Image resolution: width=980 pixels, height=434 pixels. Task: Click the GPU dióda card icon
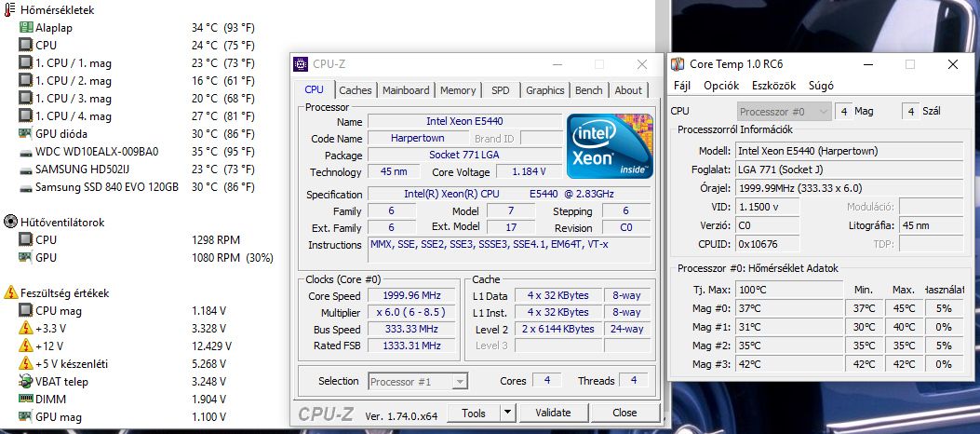[26, 133]
